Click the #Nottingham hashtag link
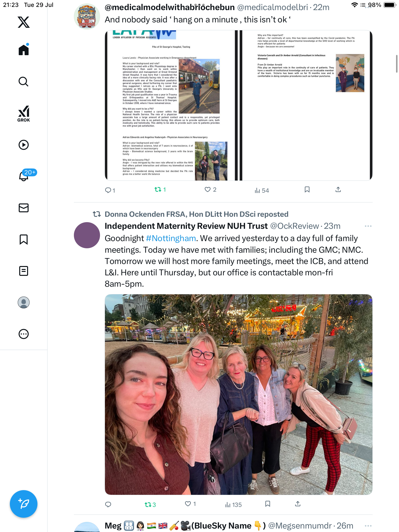399x532 pixels. click(x=171, y=238)
